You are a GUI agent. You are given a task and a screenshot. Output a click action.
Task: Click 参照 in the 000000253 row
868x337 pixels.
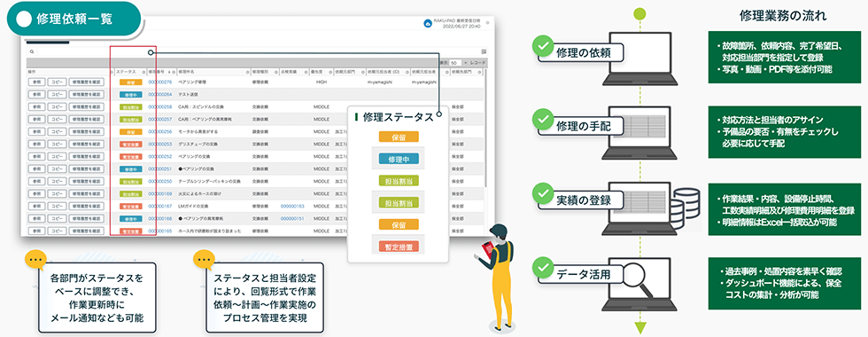click(36, 144)
